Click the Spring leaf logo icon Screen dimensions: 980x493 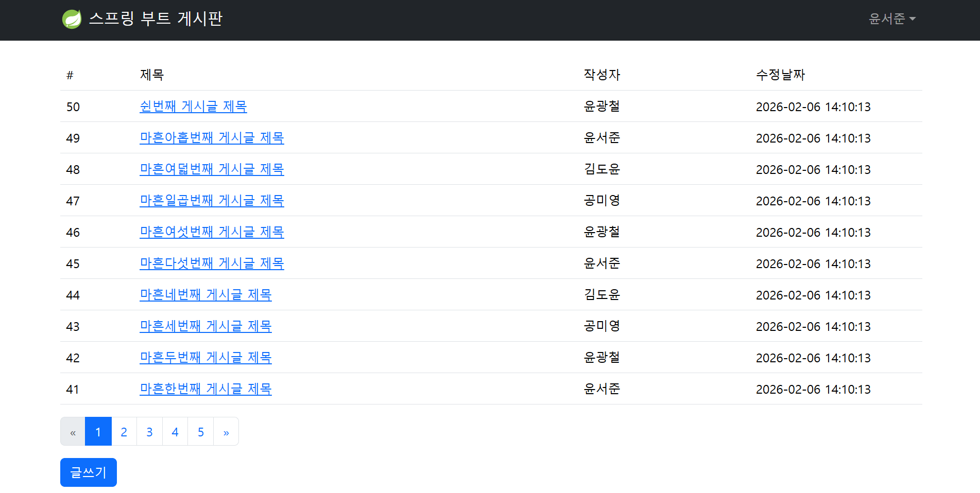click(x=72, y=19)
